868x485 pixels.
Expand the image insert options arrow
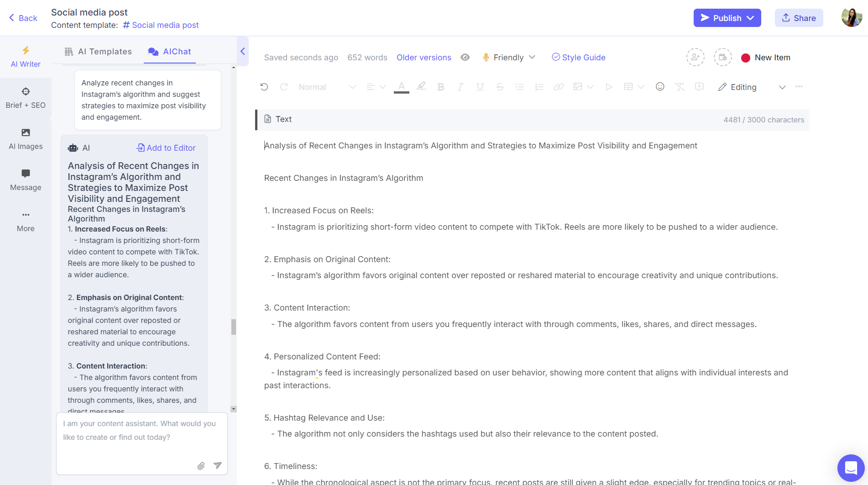[590, 87]
